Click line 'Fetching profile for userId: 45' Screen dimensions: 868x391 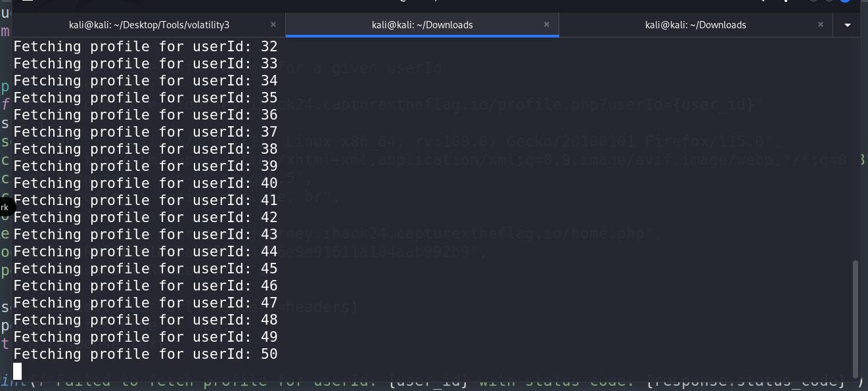click(x=145, y=269)
